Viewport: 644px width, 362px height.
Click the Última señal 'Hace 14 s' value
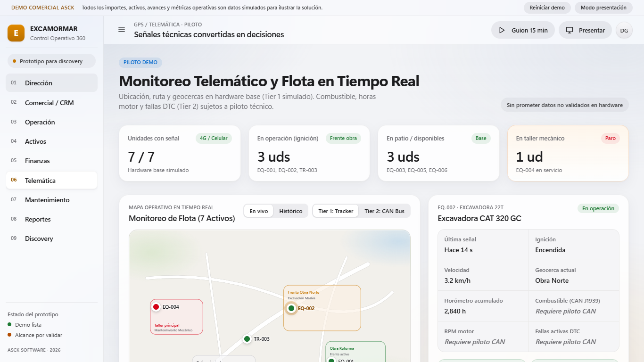[459, 250]
